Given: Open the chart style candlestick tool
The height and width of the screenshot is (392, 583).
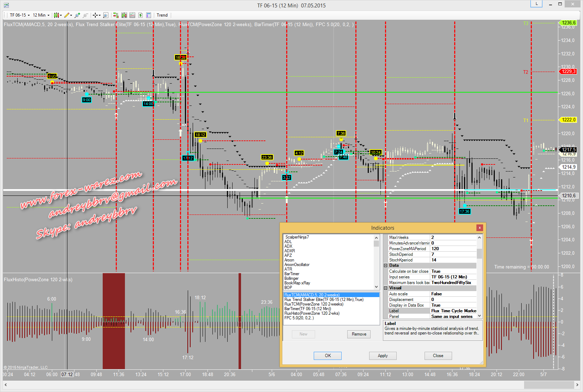Looking at the screenshot, I should [x=56, y=15].
